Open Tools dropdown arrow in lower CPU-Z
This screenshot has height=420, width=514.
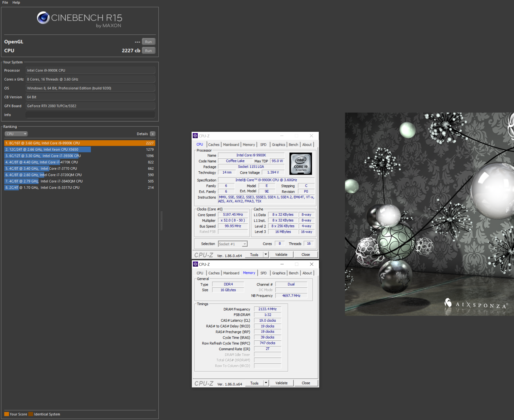(x=266, y=383)
